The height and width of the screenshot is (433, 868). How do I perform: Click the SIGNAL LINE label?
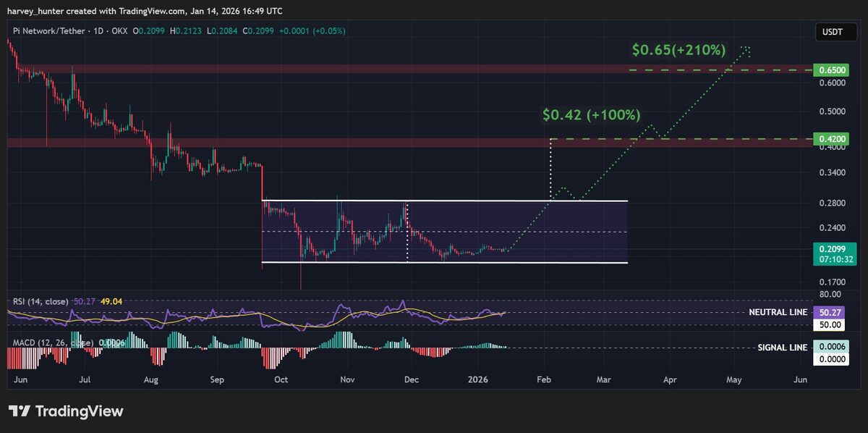[x=780, y=348]
